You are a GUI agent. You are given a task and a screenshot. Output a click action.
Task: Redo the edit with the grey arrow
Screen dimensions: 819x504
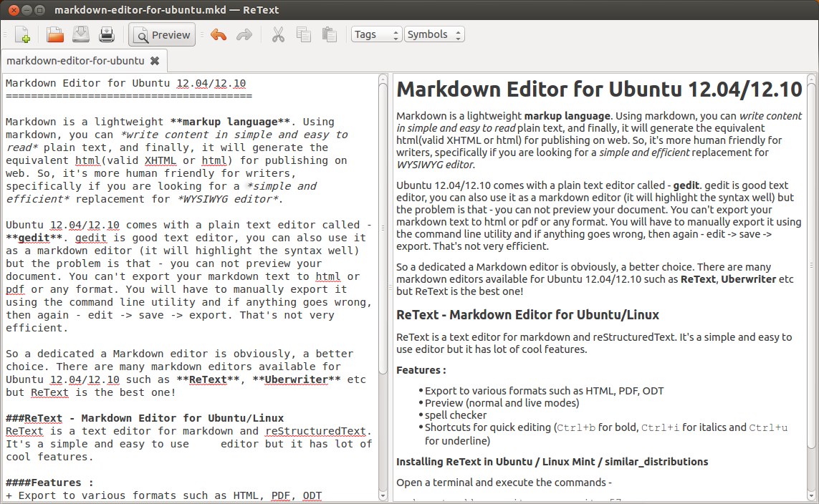coord(244,35)
